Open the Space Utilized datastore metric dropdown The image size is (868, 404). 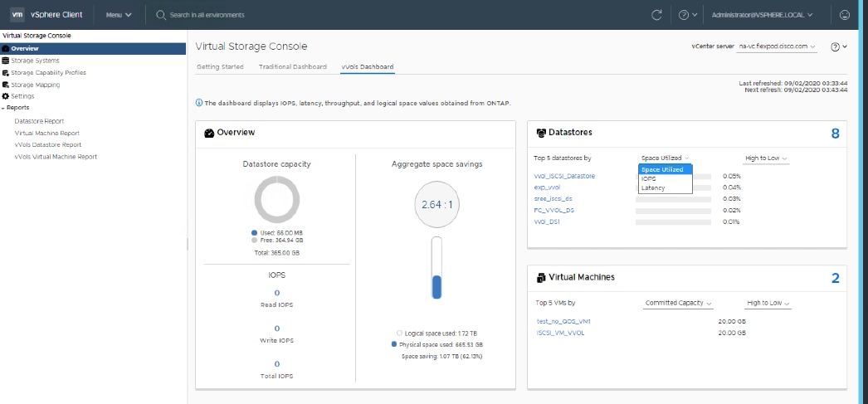click(x=665, y=158)
